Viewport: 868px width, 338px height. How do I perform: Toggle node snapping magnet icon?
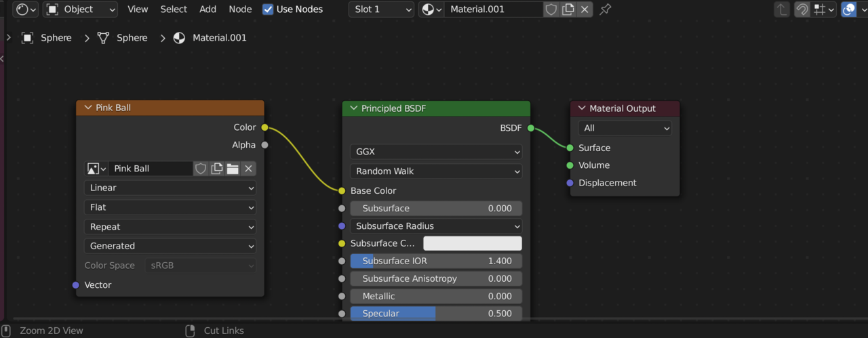click(802, 9)
